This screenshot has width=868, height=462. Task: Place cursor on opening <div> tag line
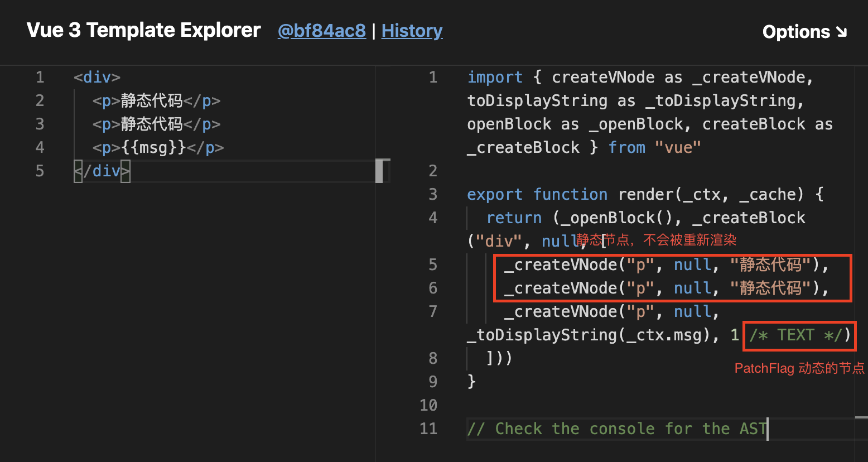[97, 77]
